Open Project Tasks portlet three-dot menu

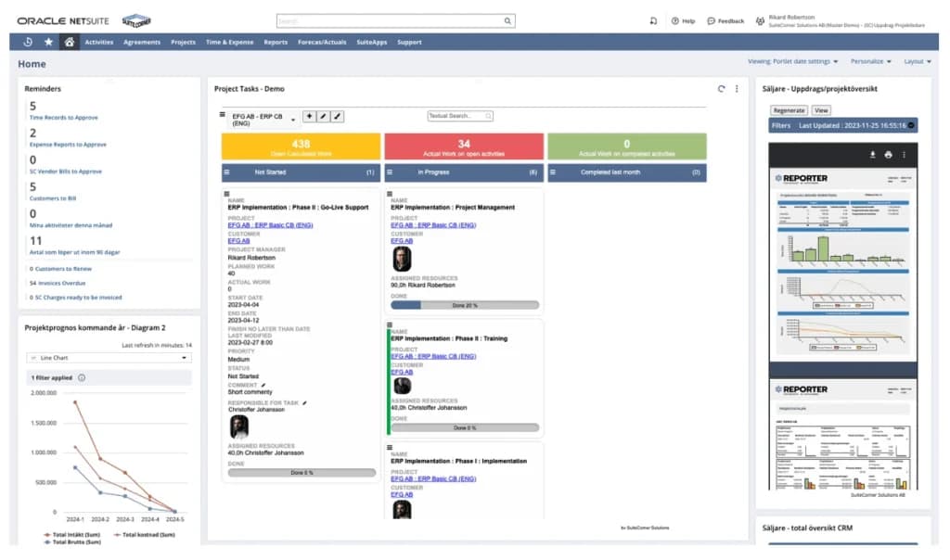coord(737,88)
